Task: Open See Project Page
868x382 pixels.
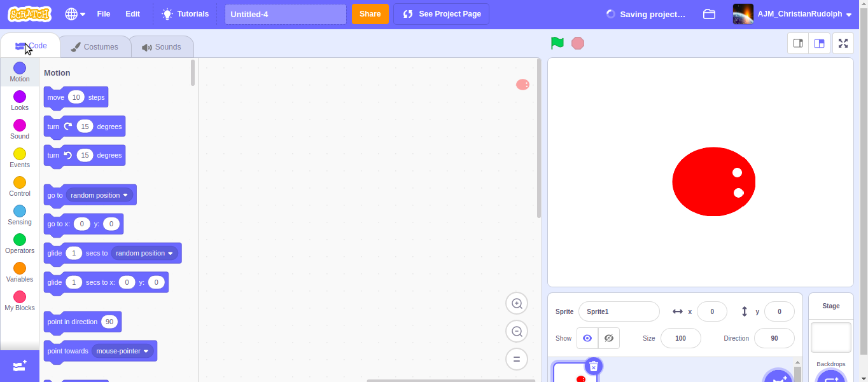Action: coord(441,13)
